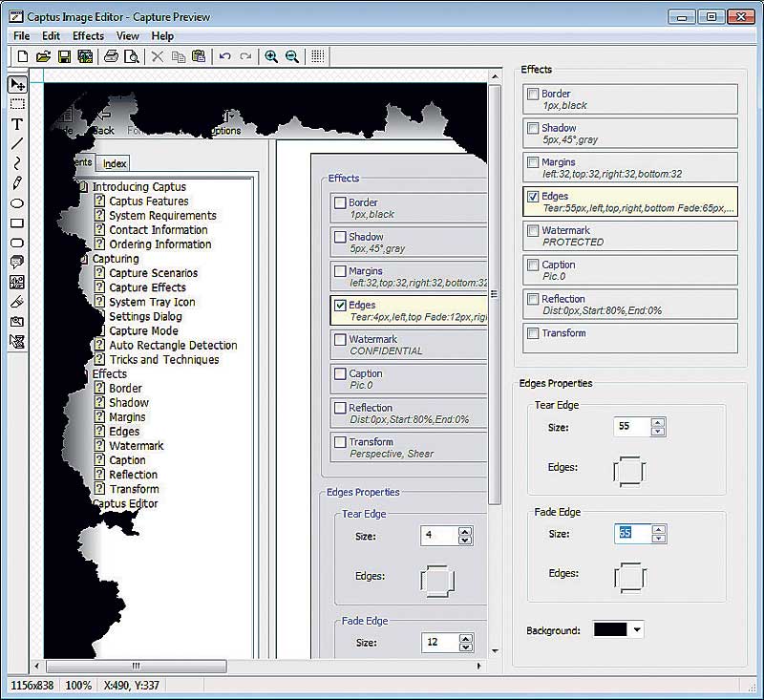Click the canvas scroll-left arrow
Image resolution: width=764 pixels, height=700 pixels.
tap(37, 666)
